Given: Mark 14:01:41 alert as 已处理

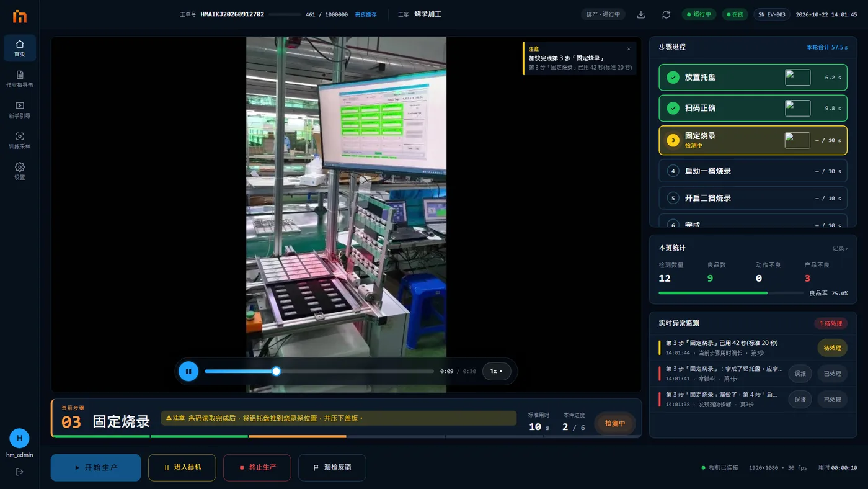Looking at the screenshot, I should coord(832,374).
